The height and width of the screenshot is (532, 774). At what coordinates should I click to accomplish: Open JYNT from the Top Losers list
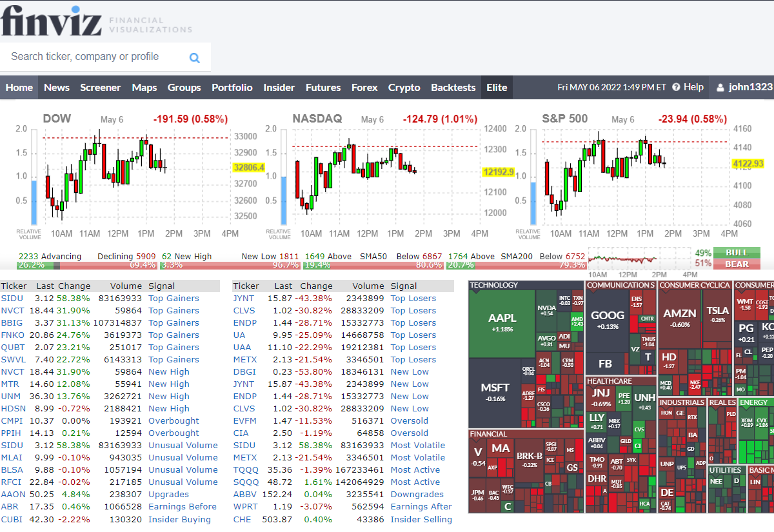point(241,298)
